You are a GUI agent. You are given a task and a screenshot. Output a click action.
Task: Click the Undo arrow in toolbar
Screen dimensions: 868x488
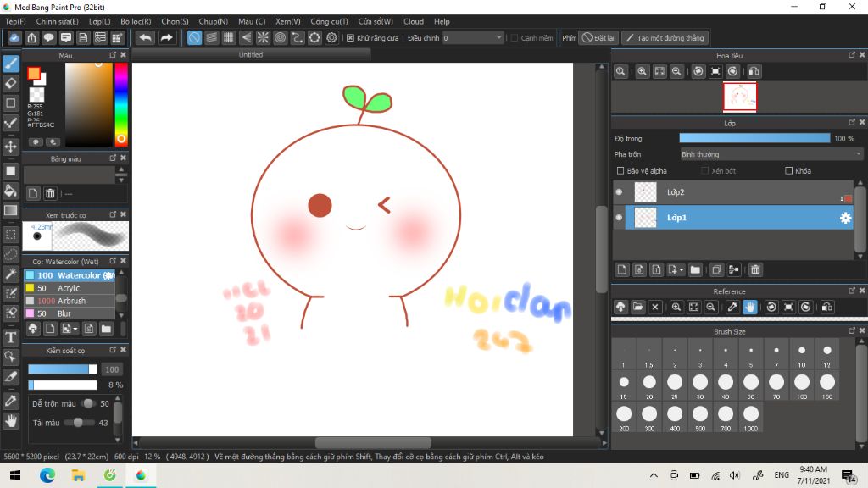[145, 37]
